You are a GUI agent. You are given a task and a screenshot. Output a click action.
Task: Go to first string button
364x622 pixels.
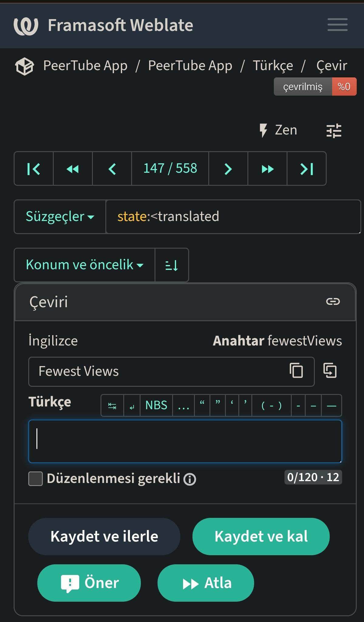point(34,168)
